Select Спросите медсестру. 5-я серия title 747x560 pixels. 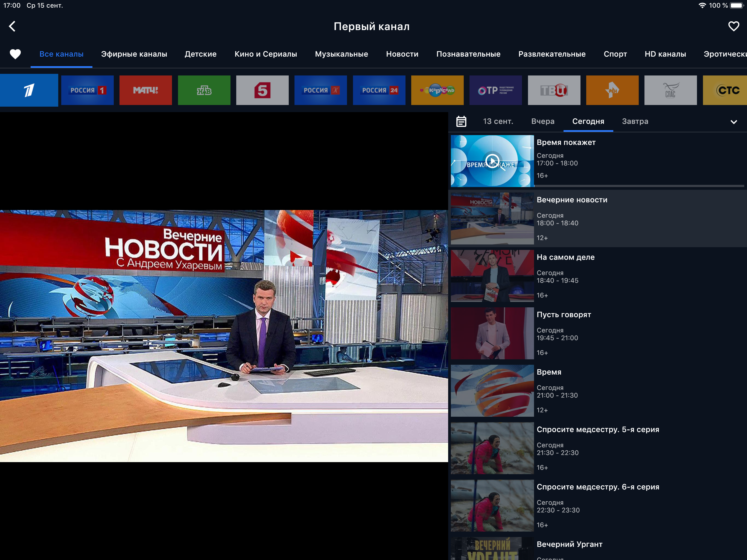pos(598,430)
